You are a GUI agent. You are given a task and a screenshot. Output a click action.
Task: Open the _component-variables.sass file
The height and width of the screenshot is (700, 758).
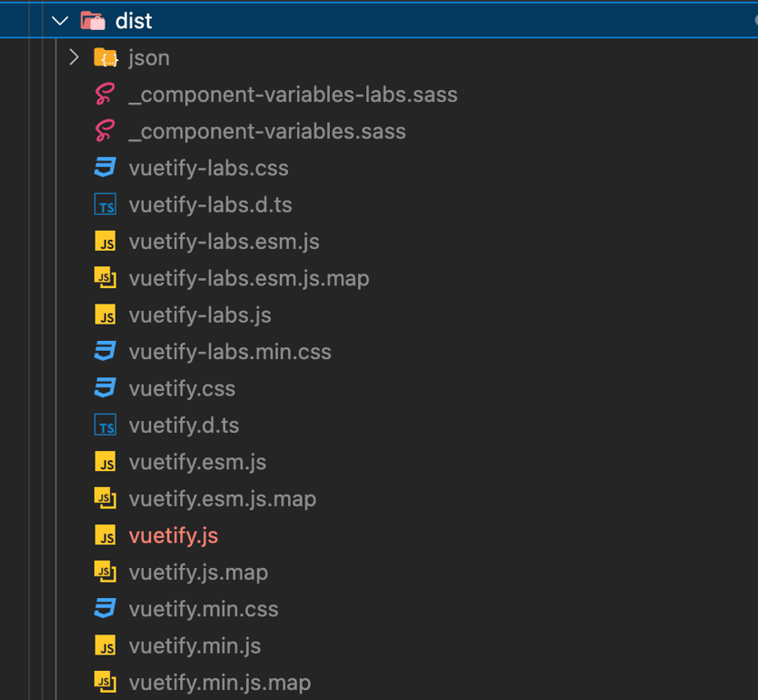tap(267, 131)
